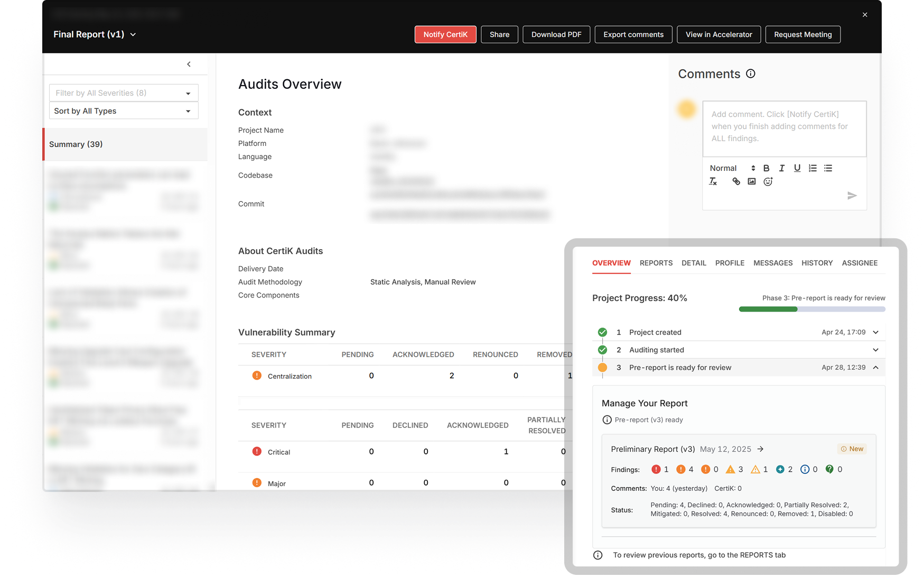Click the Critical severity icon in table
The height and width of the screenshot is (577, 924).
click(x=257, y=452)
